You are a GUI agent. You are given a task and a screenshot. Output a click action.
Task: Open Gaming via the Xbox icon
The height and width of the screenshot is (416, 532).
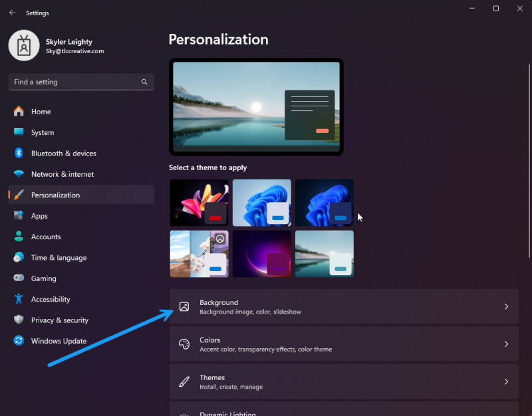pyautogui.click(x=20, y=278)
